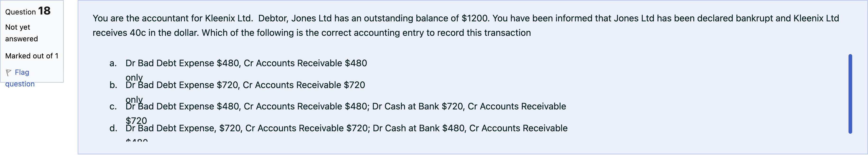Click the flag icon beside Flag question
Screen dimensions: 868x155
coord(9,72)
